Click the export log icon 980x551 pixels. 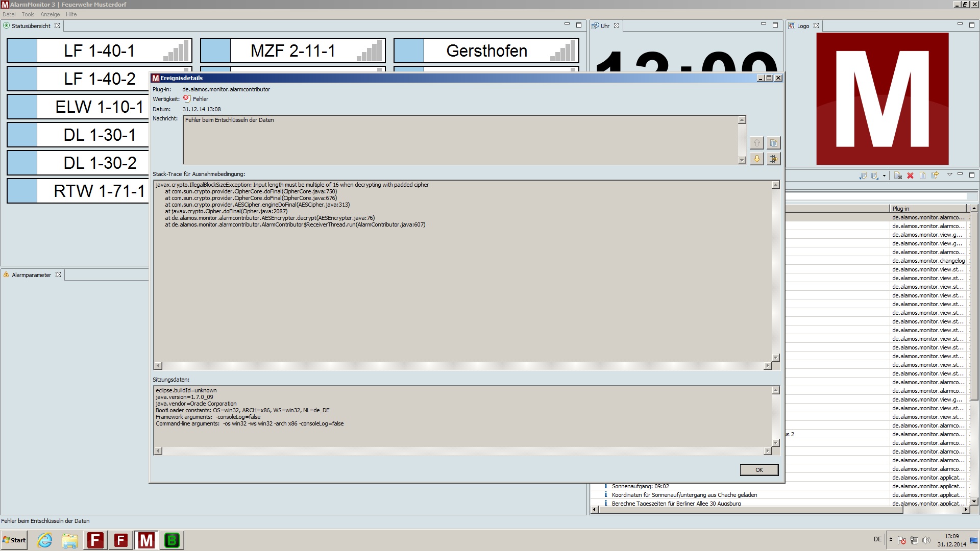[863, 176]
